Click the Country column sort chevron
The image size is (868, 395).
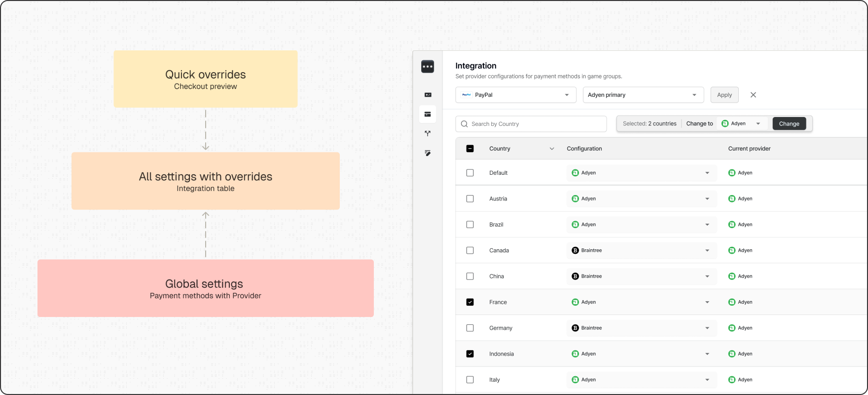pos(552,149)
